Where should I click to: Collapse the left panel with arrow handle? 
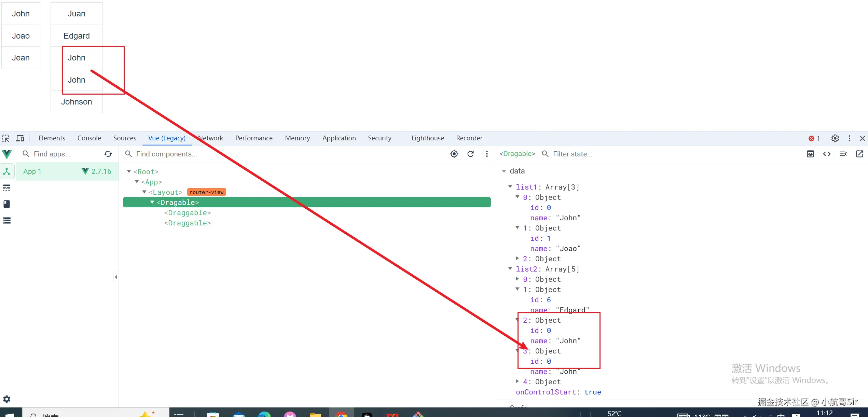coord(116,277)
